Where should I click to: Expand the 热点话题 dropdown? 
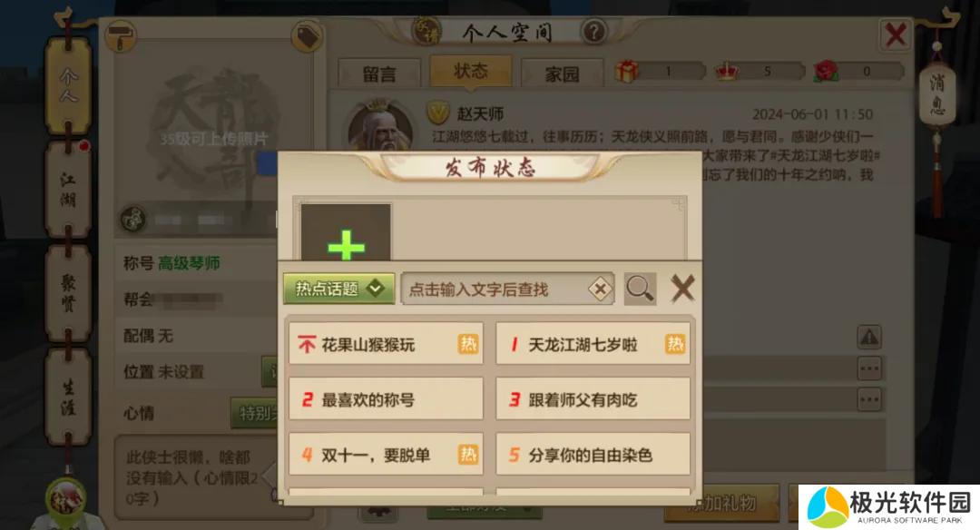338,289
